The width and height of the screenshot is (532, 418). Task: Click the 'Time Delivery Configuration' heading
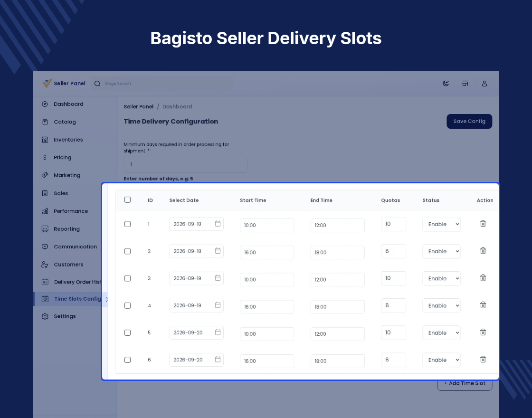171,122
